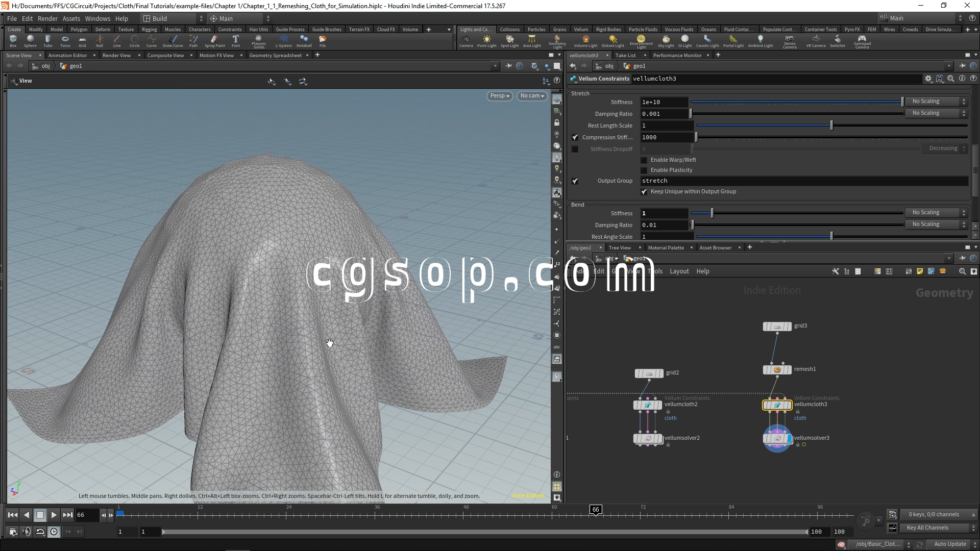Select the Spray Paint tool
This screenshot has width=980, height=551.
coord(214,40)
